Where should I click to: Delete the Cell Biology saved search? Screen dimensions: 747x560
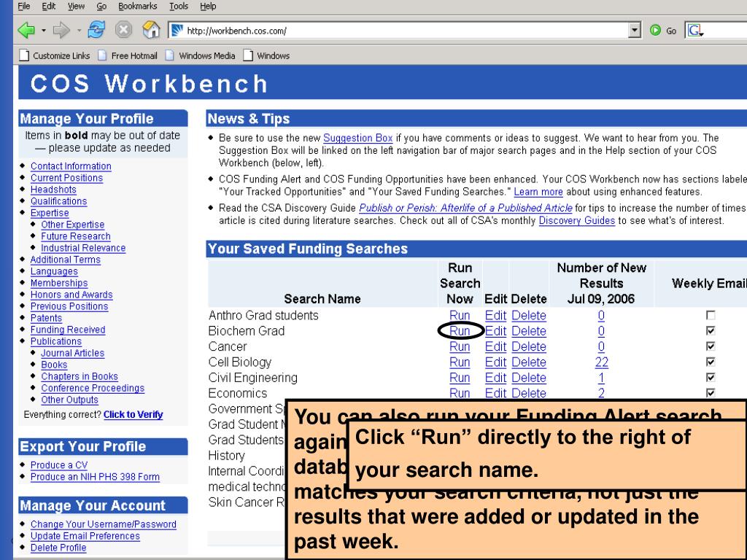529,362
